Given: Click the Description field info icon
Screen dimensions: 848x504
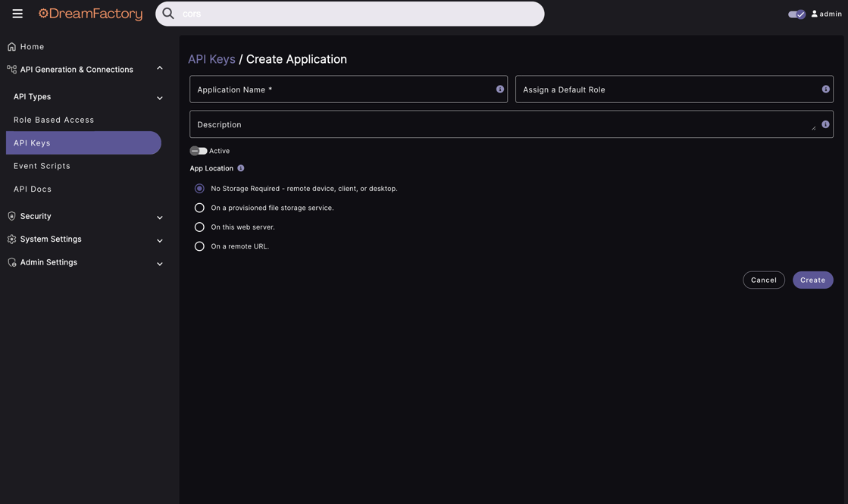Looking at the screenshot, I should pos(825,124).
